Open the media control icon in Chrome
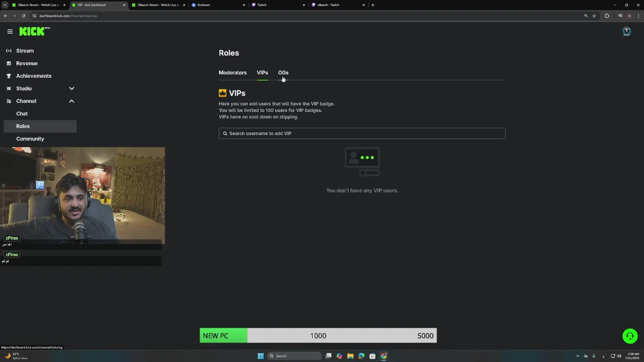This screenshot has height=362, width=644. [620, 16]
